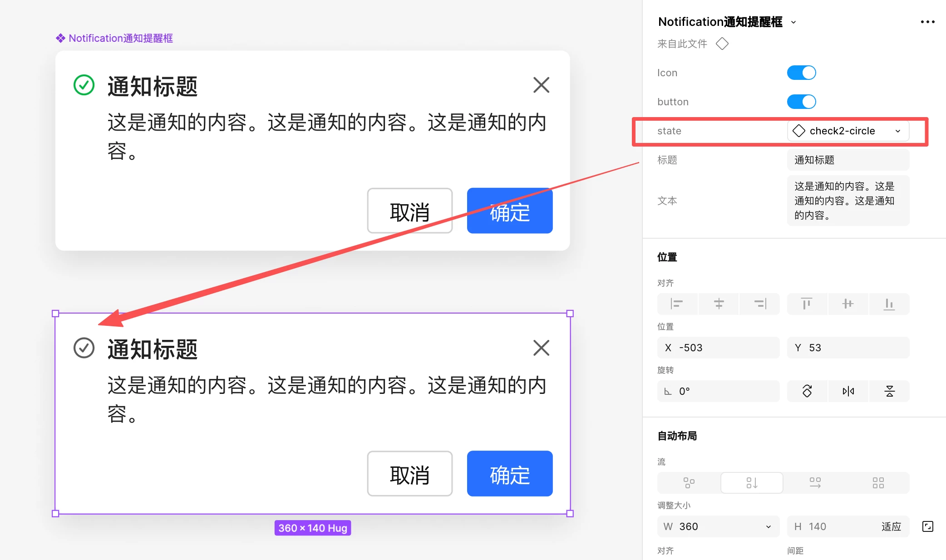Expand the Notification component name dropdown

[x=793, y=22]
